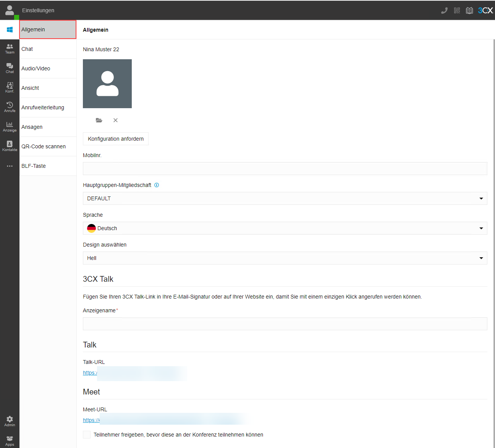Open QR-Code scannen settings
Viewport: 495px width, 448px height.
[x=48, y=146]
